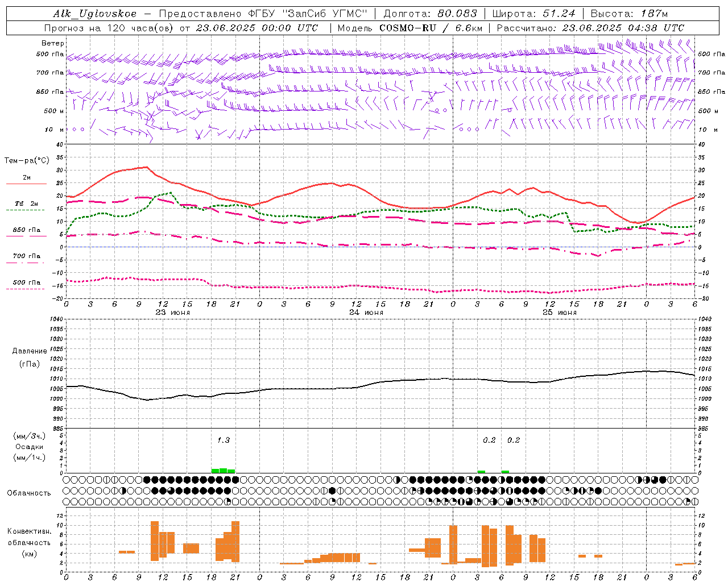This screenshot has width=728, height=582.
Task: Click the date label 24 июня
Action: (x=366, y=313)
